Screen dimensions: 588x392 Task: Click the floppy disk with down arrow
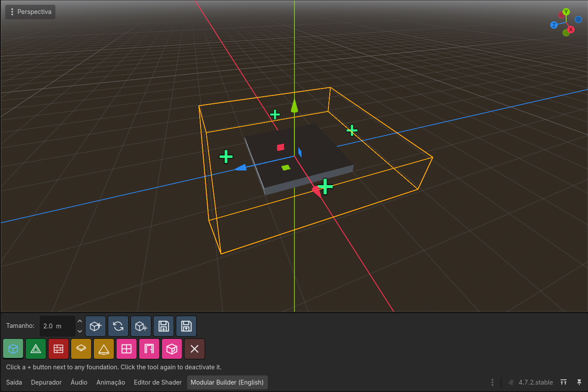[164, 326]
